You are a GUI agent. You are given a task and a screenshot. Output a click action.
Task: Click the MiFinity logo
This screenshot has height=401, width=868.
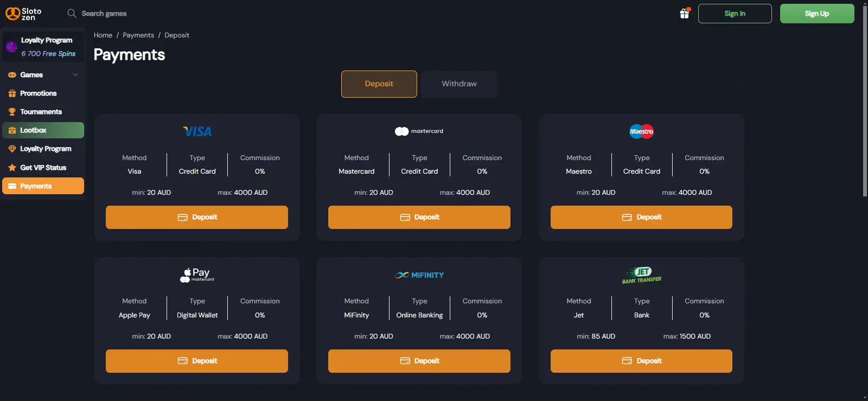pos(419,275)
